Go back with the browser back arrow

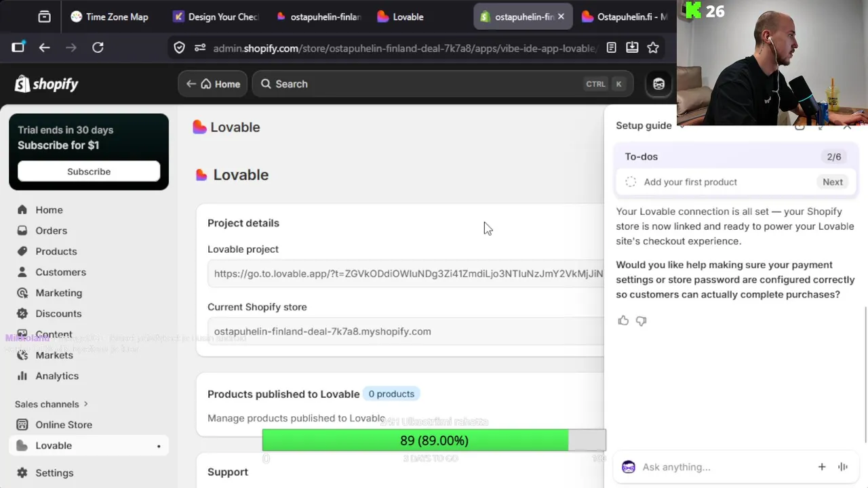click(45, 47)
